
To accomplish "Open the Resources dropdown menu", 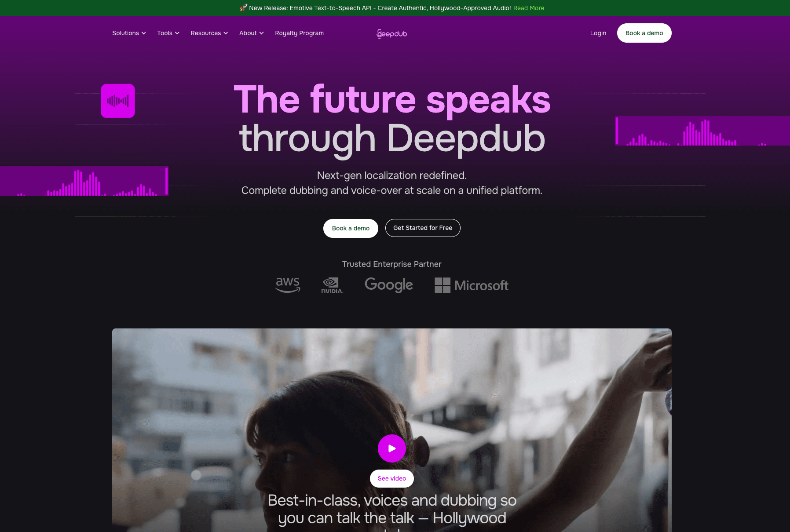I will (x=209, y=33).
